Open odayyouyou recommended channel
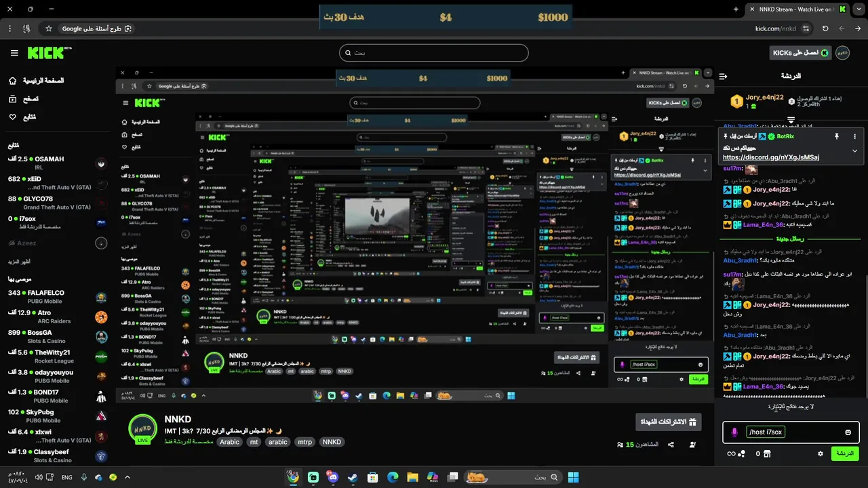Screen dimensions: 868x488 pyautogui.click(x=58, y=376)
